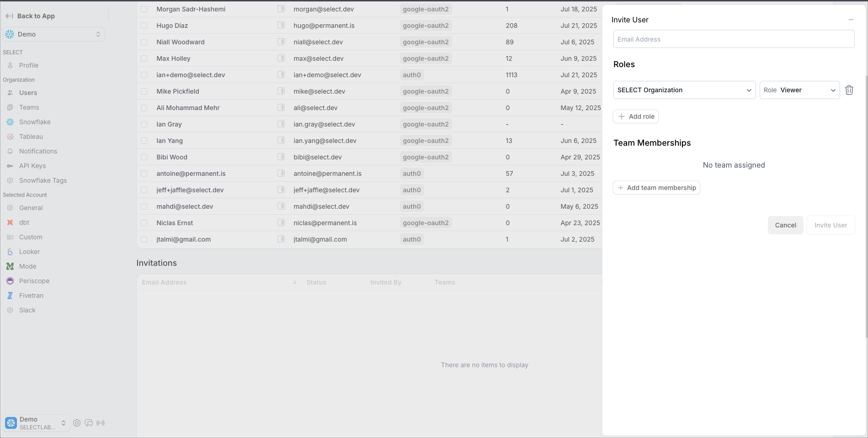
Task: Click the Cancel button
Action: 785,225
